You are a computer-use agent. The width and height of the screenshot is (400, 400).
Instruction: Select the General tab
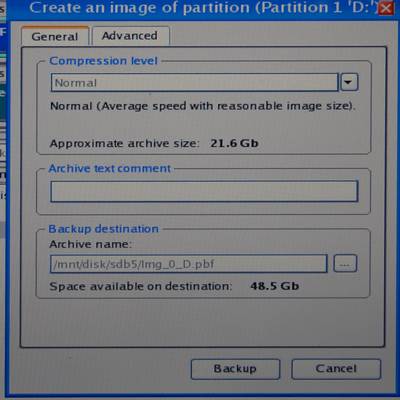(x=55, y=36)
